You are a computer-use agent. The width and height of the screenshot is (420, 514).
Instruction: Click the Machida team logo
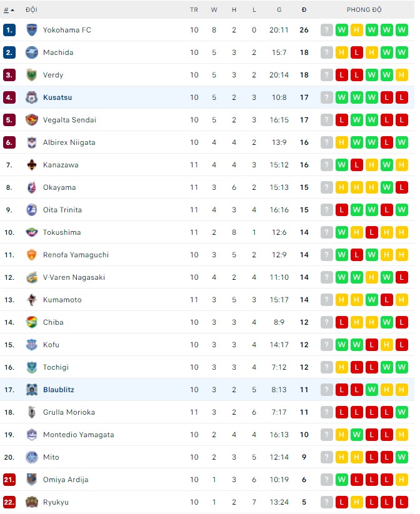[x=32, y=52]
